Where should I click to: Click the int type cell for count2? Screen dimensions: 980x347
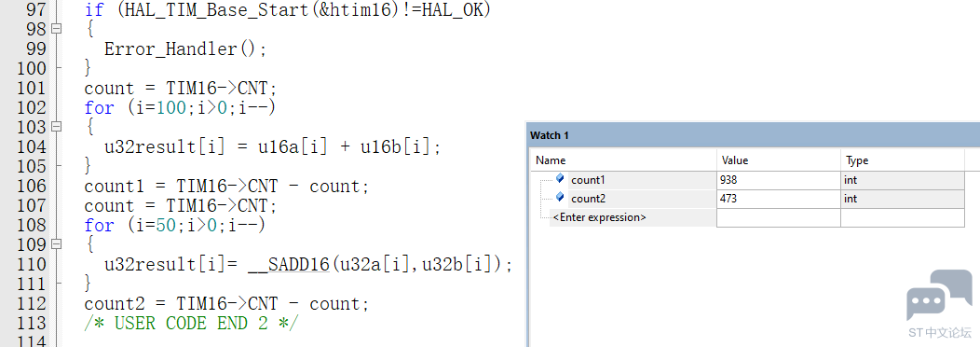point(903,199)
